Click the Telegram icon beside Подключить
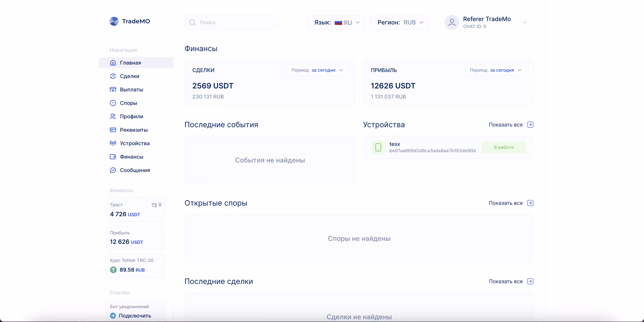644x322 pixels. pos(113,315)
